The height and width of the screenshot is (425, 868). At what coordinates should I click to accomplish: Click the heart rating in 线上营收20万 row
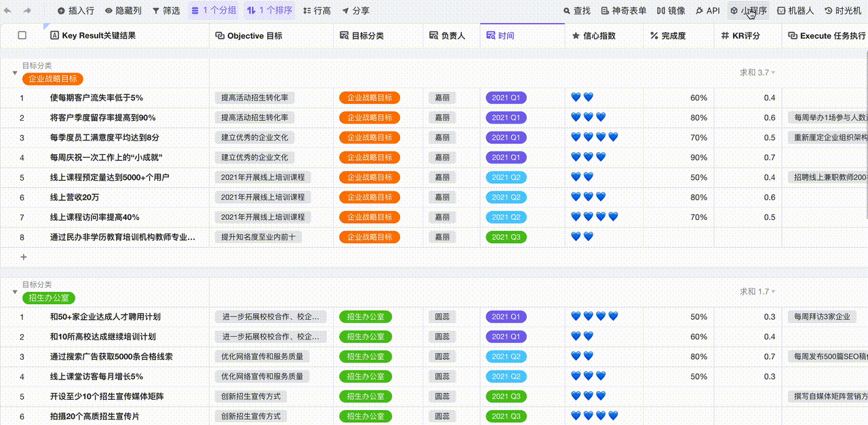tap(588, 198)
